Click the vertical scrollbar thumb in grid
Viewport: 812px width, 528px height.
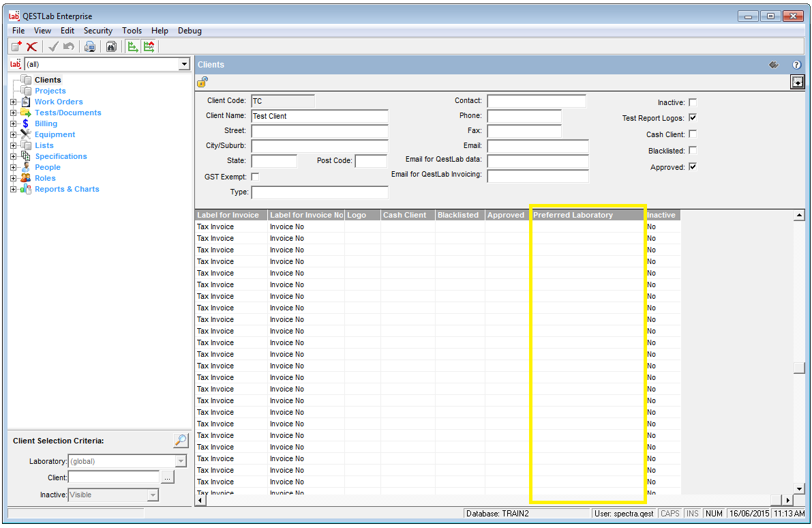point(799,368)
